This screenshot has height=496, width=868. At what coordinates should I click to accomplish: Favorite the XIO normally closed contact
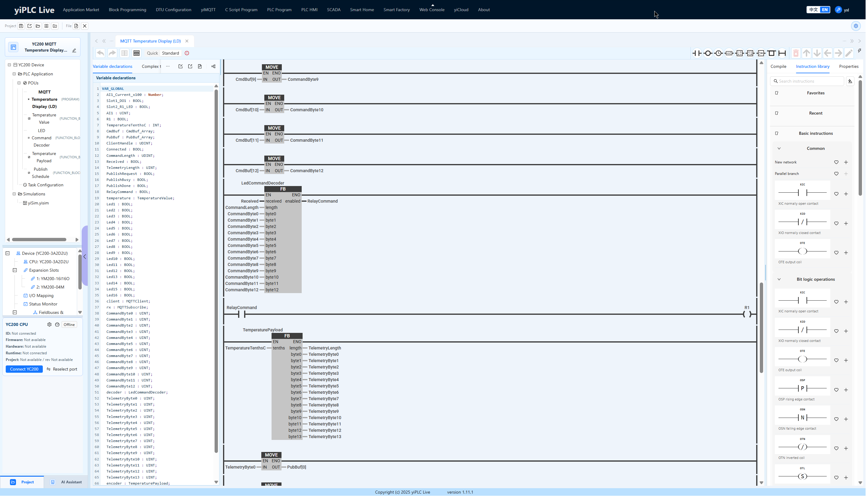[836, 223]
